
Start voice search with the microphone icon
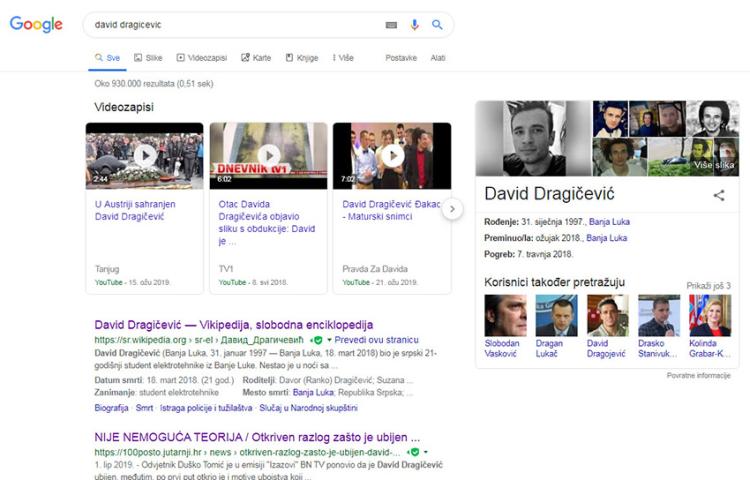[x=414, y=24]
